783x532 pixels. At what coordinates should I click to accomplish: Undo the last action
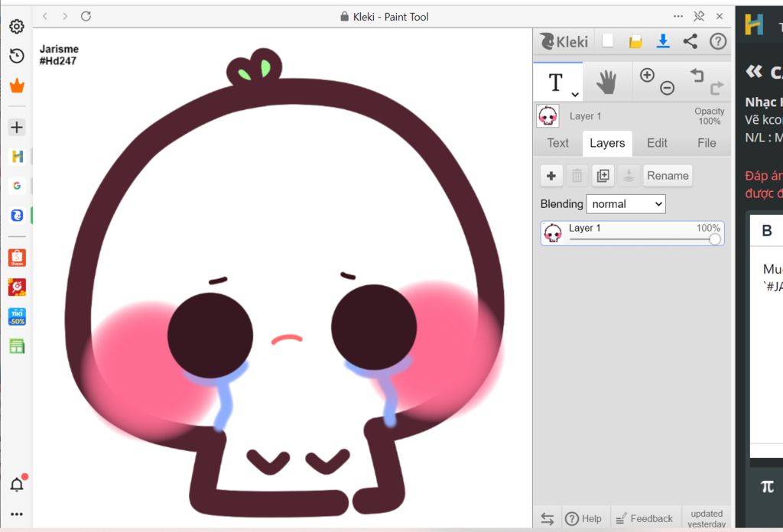(697, 76)
